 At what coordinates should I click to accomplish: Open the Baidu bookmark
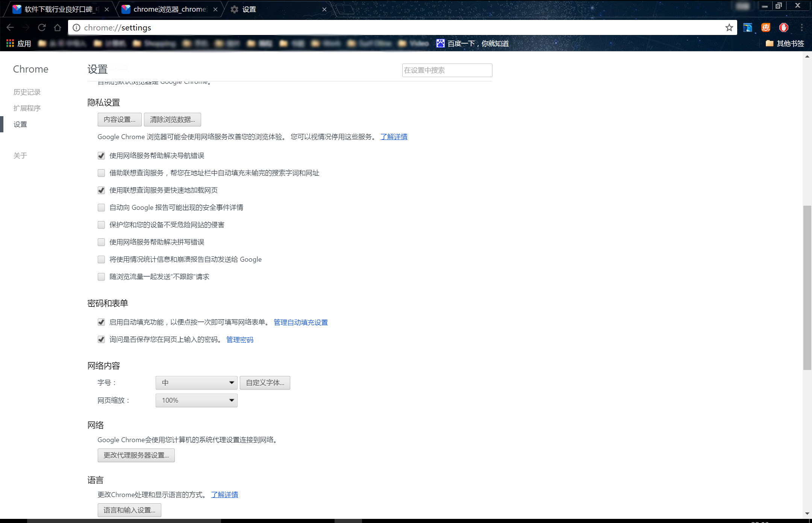tap(472, 44)
